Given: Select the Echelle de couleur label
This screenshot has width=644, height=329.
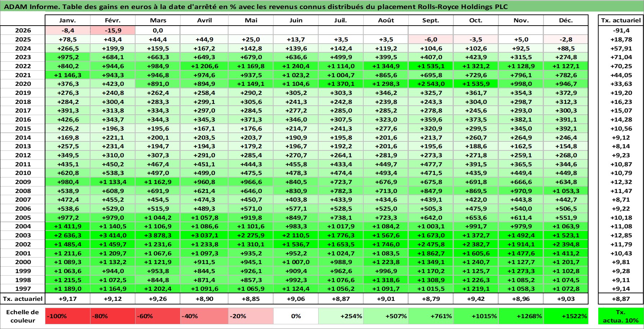Looking at the screenshot, I should point(23,316).
